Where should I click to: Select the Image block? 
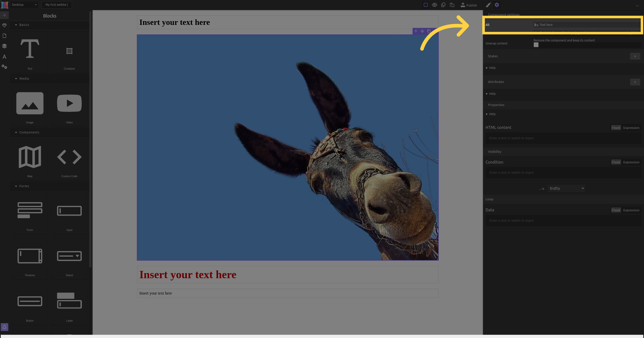pyautogui.click(x=30, y=106)
